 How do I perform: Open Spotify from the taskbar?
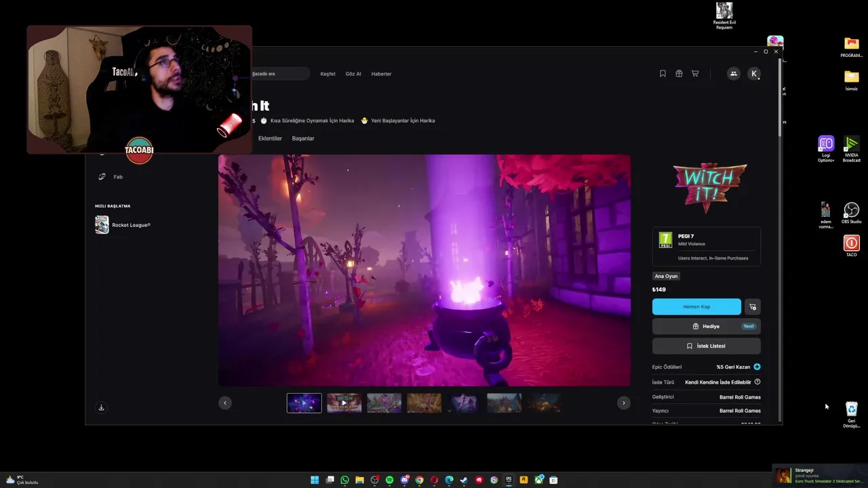click(389, 480)
